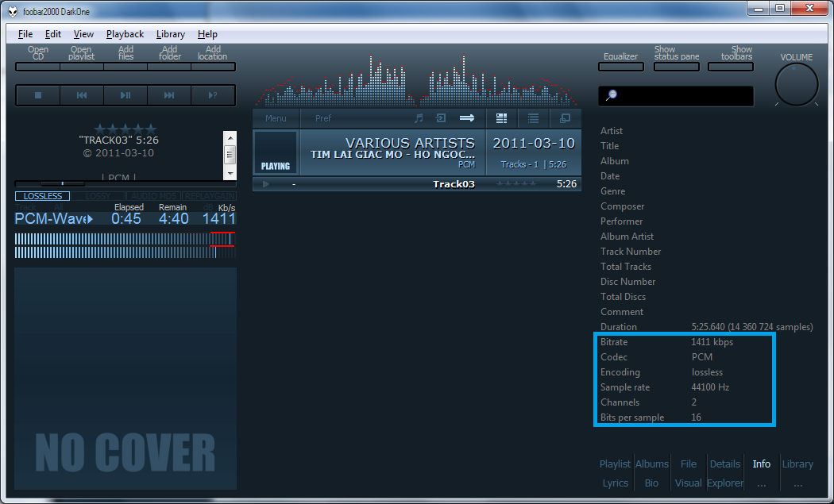Click the overlapping windows layout icon
This screenshot has height=504, width=834.
coord(565,118)
